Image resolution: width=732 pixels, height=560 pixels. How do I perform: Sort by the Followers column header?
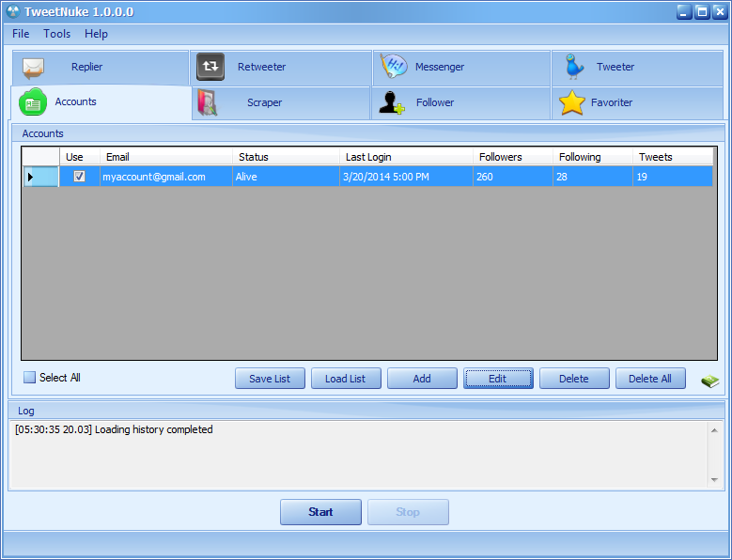pos(513,157)
